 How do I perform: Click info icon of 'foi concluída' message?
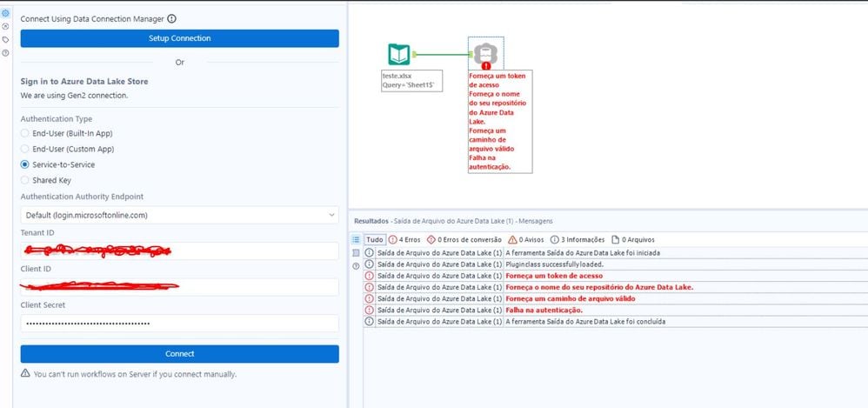(x=370, y=321)
